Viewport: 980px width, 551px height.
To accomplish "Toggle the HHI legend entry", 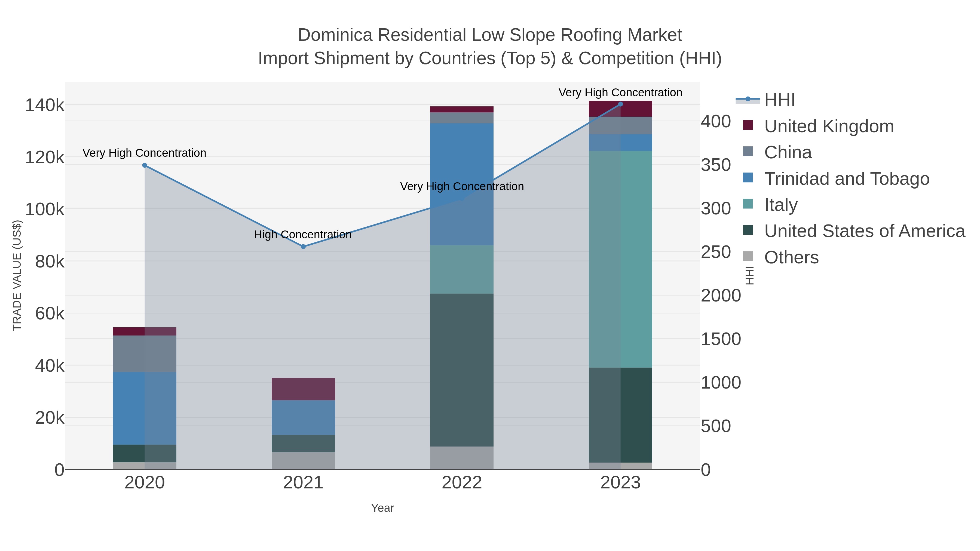I will pos(765,100).
